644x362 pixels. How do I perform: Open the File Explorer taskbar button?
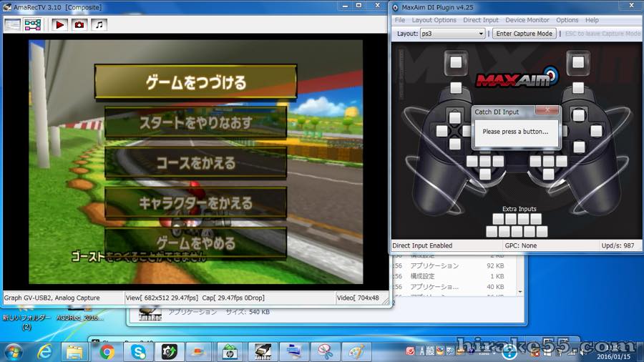tap(74, 352)
